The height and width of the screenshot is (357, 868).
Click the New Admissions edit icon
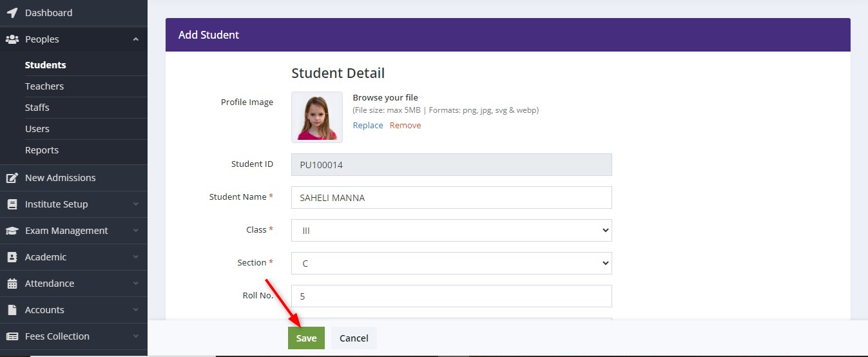[12, 178]
